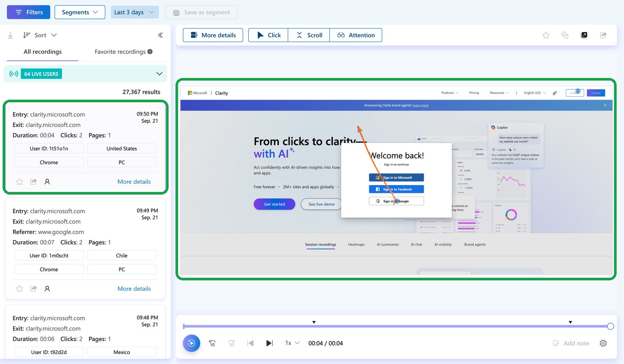
Task: Open the recording in a new window icon
Action: pyautogui.click(x=584, y=35)
